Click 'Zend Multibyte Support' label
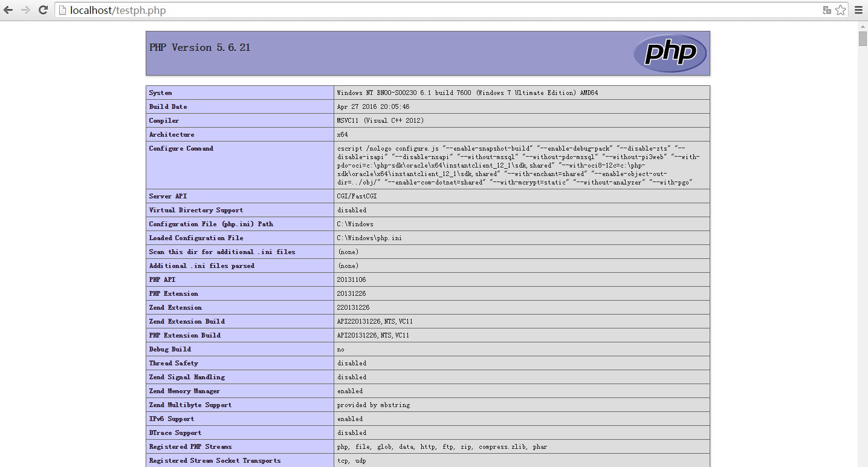Image resolution: width=868 pixels, height=467 pixels. click(x=190, y=405)
